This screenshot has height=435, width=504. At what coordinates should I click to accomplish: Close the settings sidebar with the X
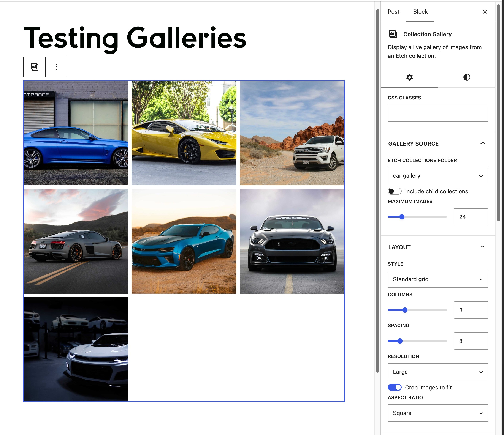[x=485, y=12]
